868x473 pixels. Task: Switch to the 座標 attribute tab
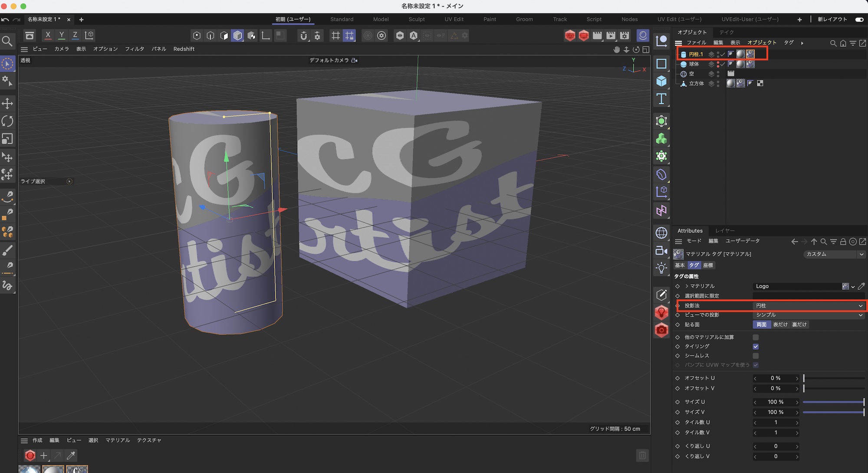click(x=708, y=265)
